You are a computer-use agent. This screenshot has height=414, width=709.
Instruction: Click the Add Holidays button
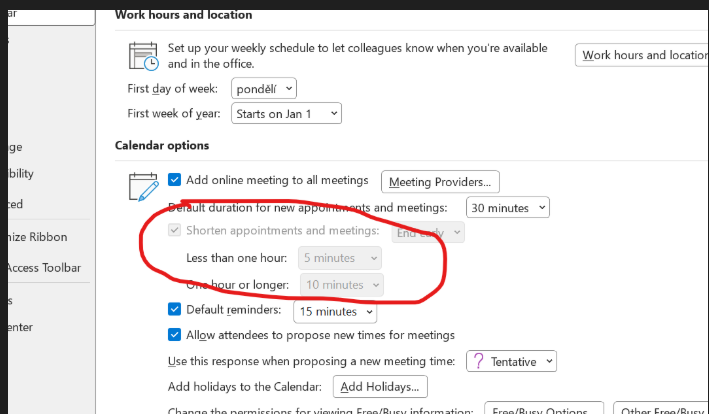[380, 387]
